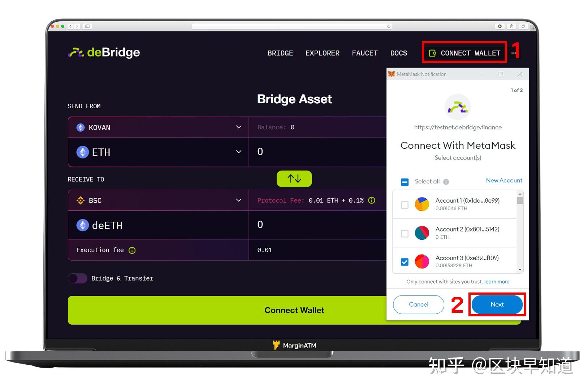Click the wallet icon in Connect Wallet
Image resolution: width=588 pixels, height=390 pixels.
[432, 53]
